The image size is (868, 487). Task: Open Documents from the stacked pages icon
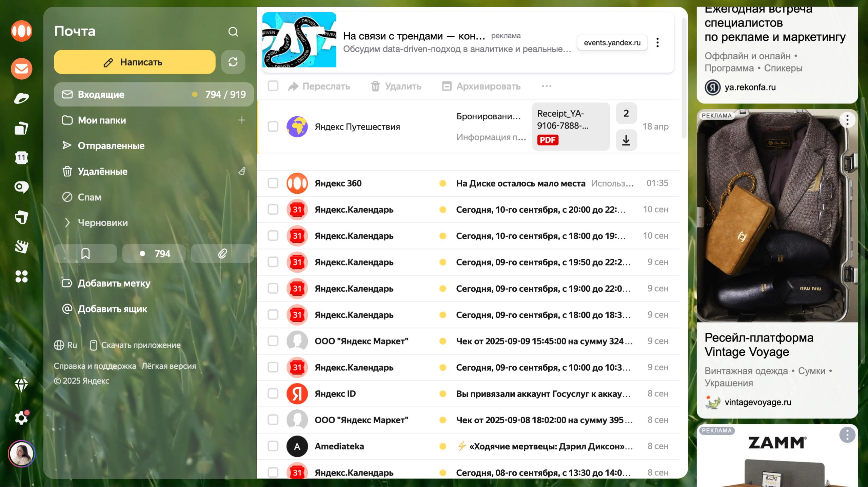click(x=21, y=128)
